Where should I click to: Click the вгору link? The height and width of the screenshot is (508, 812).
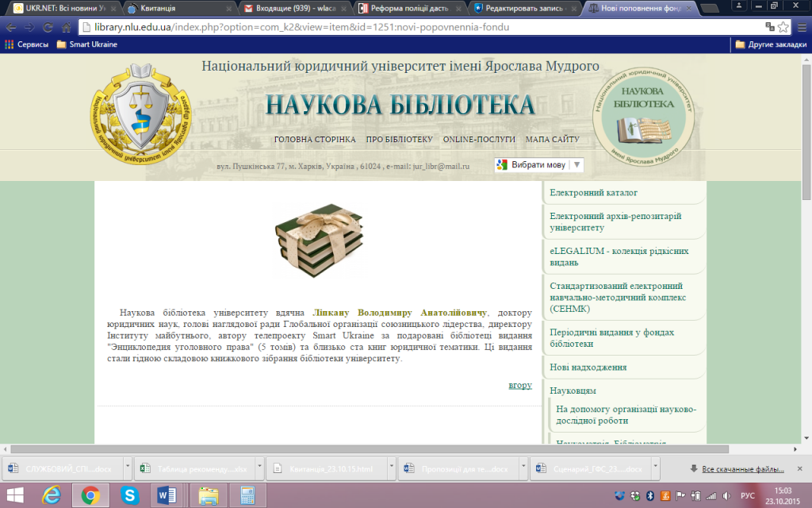click(x=520, y=385)
